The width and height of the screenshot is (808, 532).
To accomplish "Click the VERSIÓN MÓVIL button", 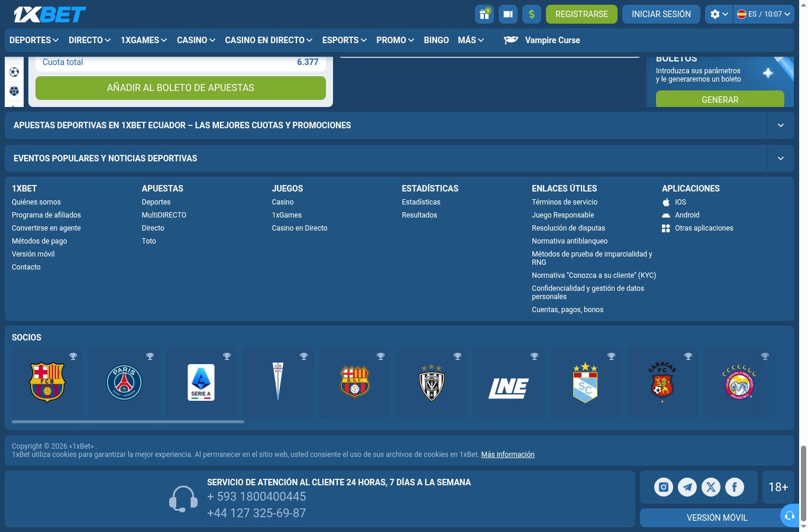I will coord(717,518).
